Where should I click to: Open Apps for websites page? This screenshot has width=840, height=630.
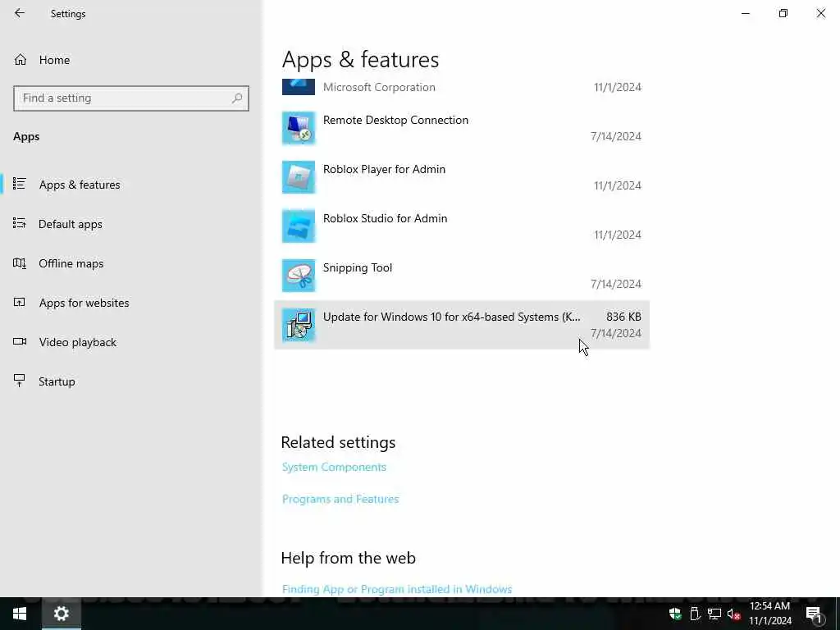click(x=84, y=303)
